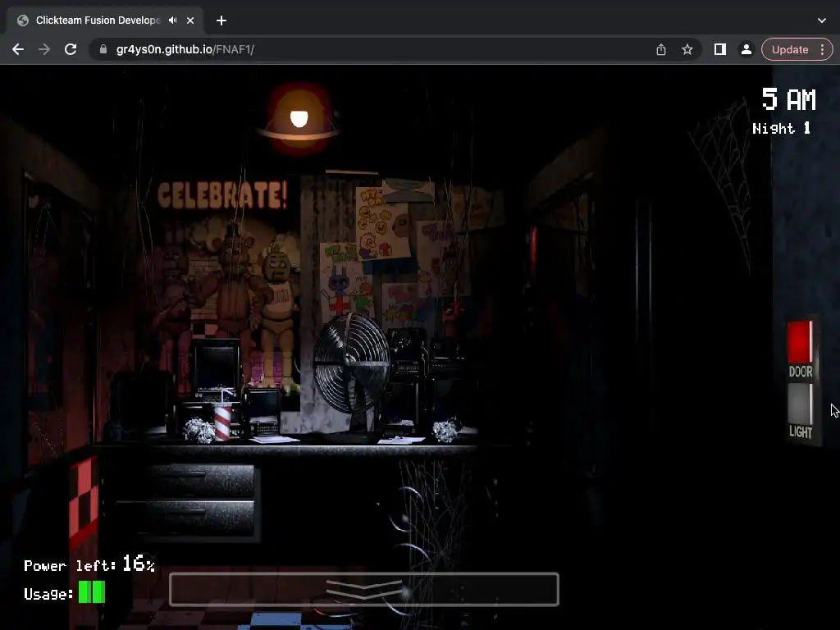Image resolution: width=840 pixels, height=630 pixels.
Task: Toggle the hallway LIGHT button
Action: click(x=800, y=404)
